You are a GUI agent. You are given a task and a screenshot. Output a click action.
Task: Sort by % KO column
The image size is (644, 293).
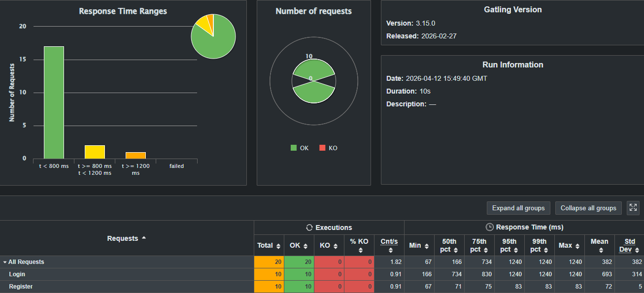(359, 245)
